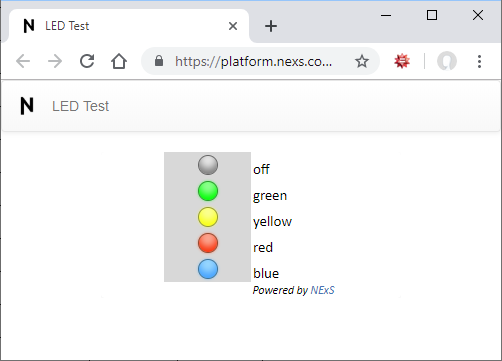Open the user profile avatar
Image resolution: width=502 pixels, height=361 pixels.
point(447,61)
